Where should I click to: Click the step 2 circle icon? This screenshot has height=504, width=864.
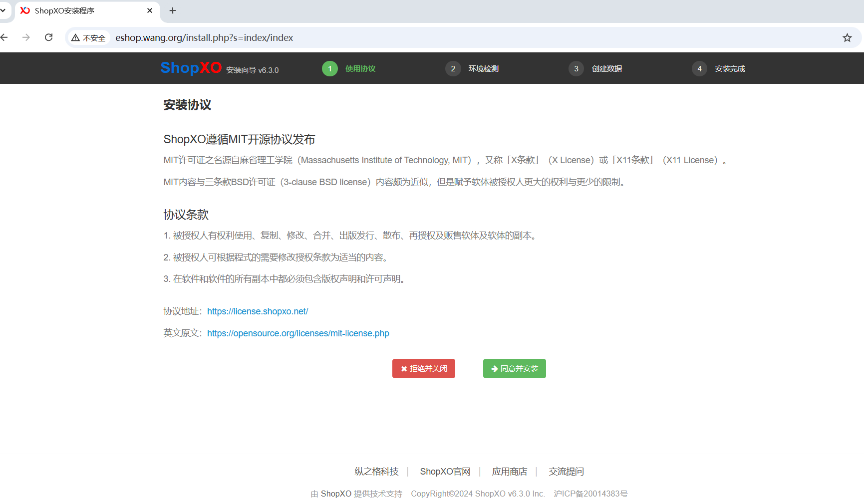click(453, 68)
